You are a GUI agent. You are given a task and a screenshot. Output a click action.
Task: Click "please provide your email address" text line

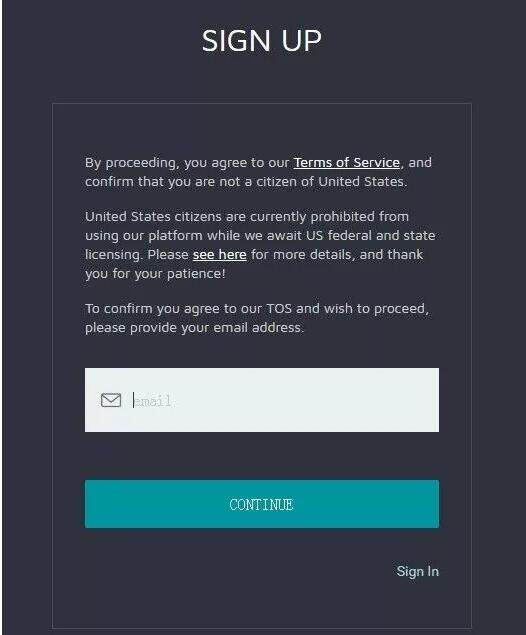(194, 327)
